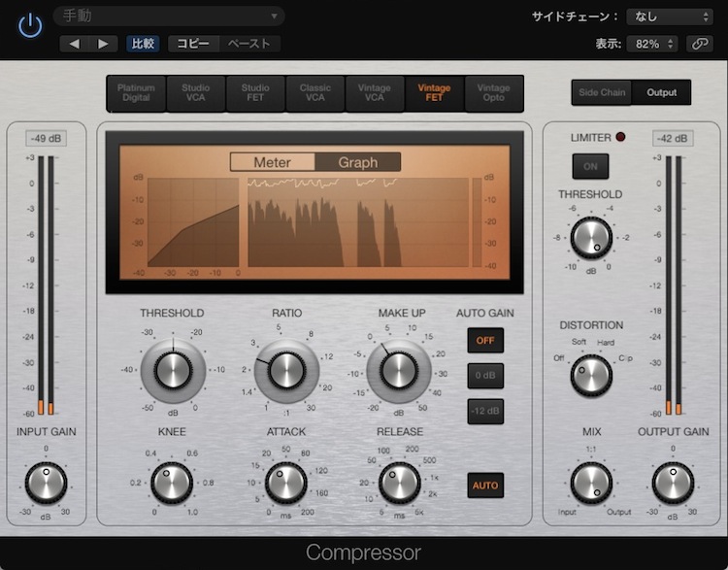728x570 pixels.
Task: Switch to the Side Chain panel
Action: coord(602,92)
